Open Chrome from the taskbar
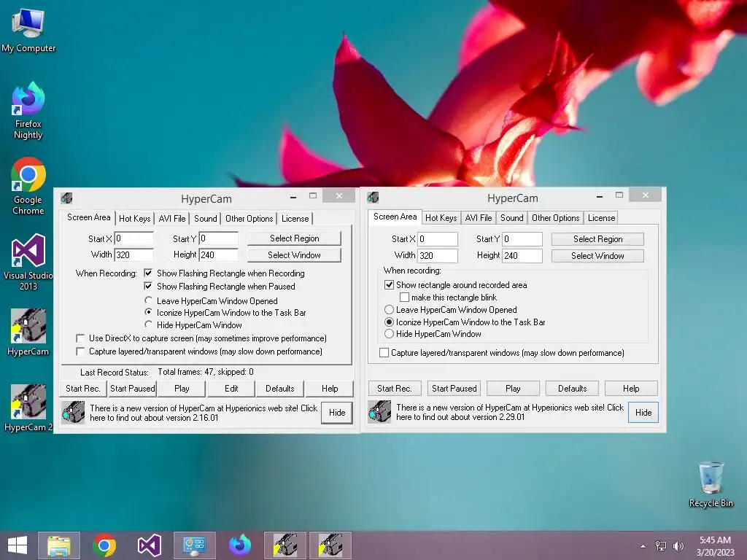This screenshot has height=560, width=747. 104,545
